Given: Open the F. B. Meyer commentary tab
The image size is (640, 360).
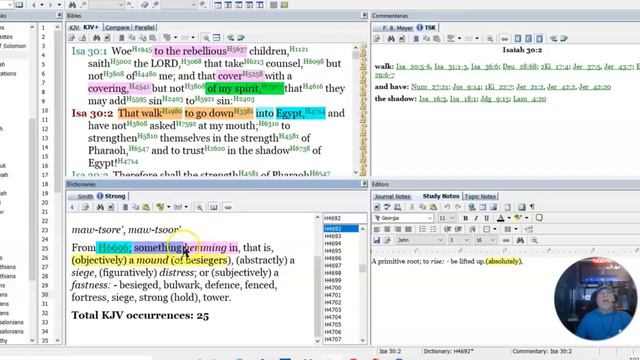Looking at the screenshot, I should coord(398,28).
